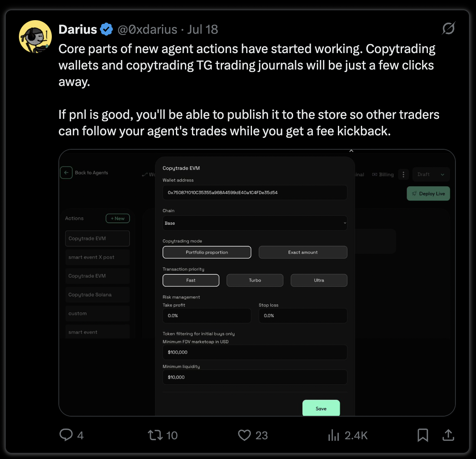Click the green Save button
This screenshot has width=476, height=459.
(x=321, y=408)
